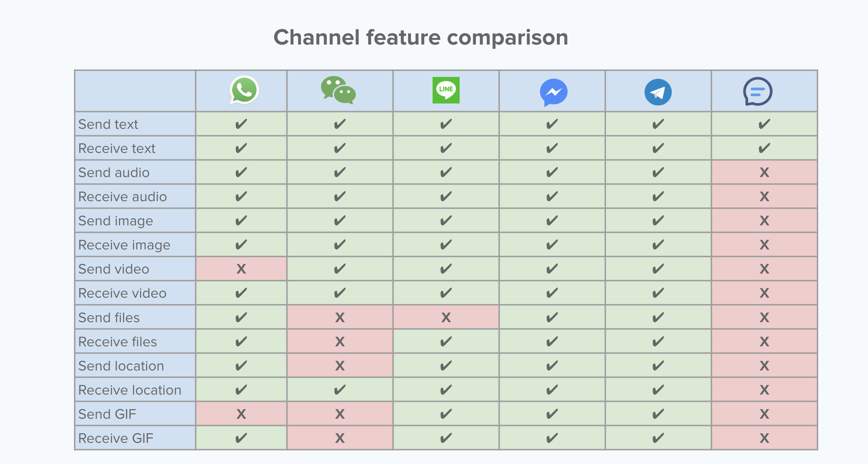Click WhatsApp's checkmark for Send text
Screen dimensions: 868x464
[x=241, y=124]
